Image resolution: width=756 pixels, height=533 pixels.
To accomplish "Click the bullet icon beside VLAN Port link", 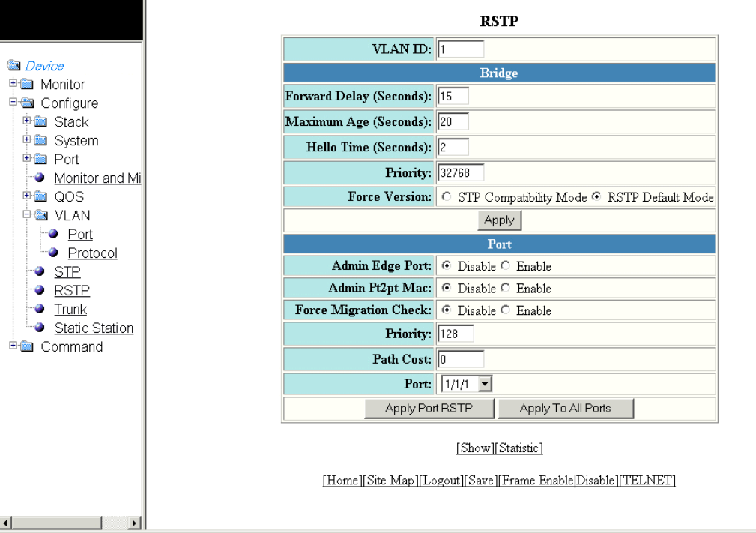I will tap(53, 234).
